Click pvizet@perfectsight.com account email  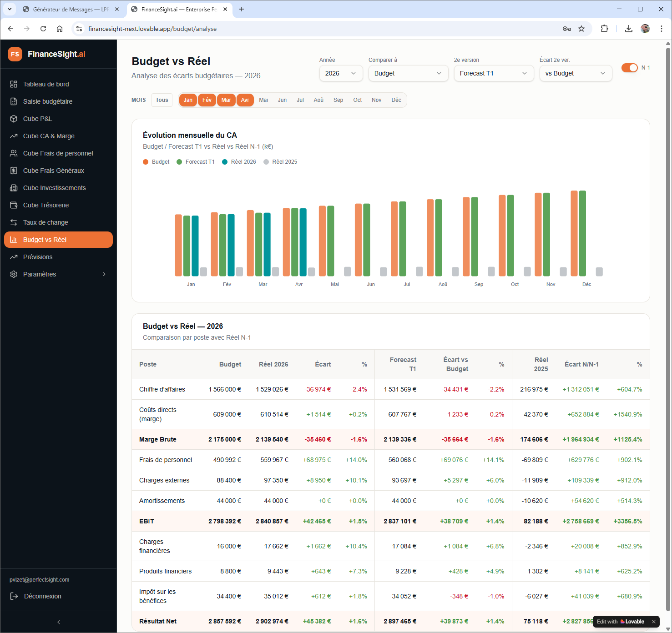pos(40,580)
